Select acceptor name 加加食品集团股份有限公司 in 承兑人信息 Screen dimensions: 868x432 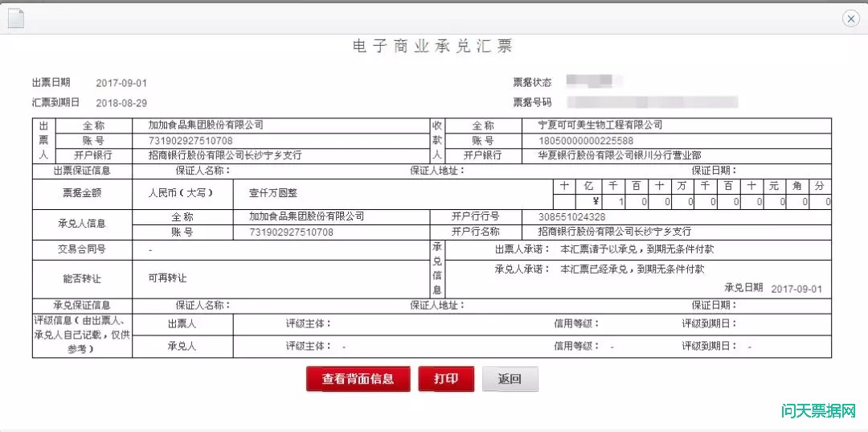pyautogui.click(x=307, y=216)
